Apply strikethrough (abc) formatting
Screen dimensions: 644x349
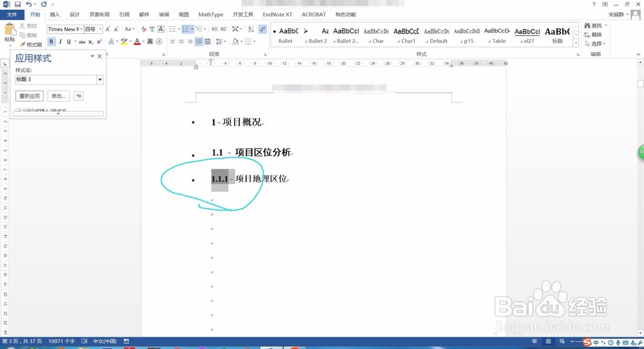pyautogui.click(x=82, y=41)
